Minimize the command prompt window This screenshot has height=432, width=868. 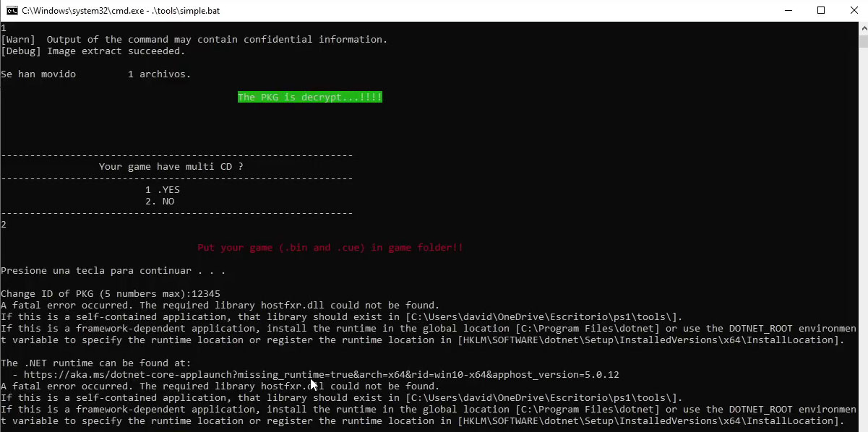pos(788,10)
